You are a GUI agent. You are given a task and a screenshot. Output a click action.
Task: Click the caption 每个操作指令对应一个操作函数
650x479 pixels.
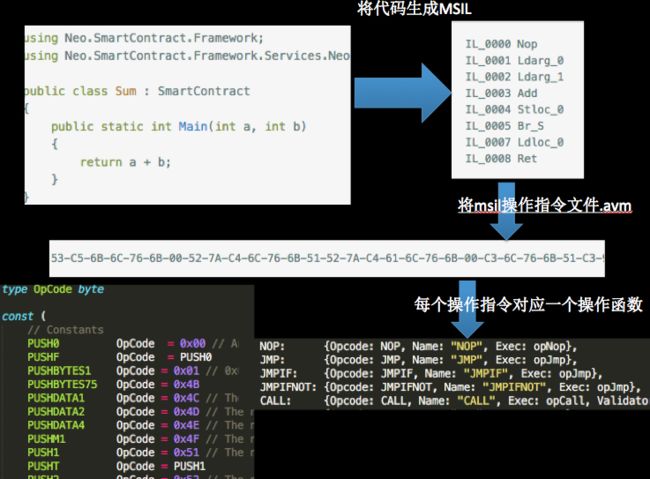point(529,305)
